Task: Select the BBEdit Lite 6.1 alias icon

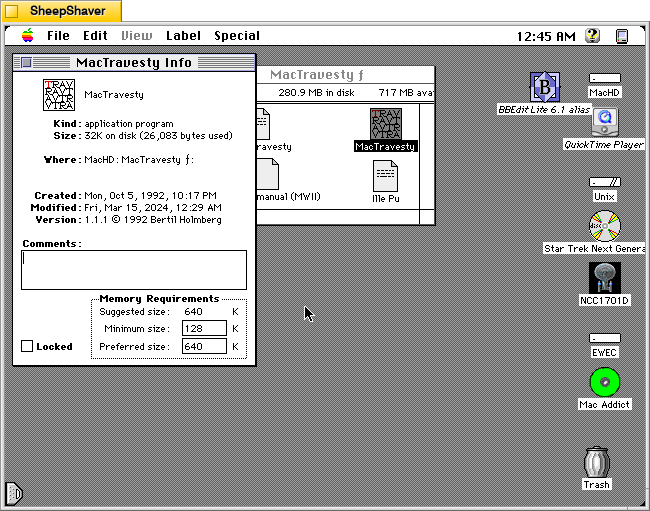Action: coord(545,87)
